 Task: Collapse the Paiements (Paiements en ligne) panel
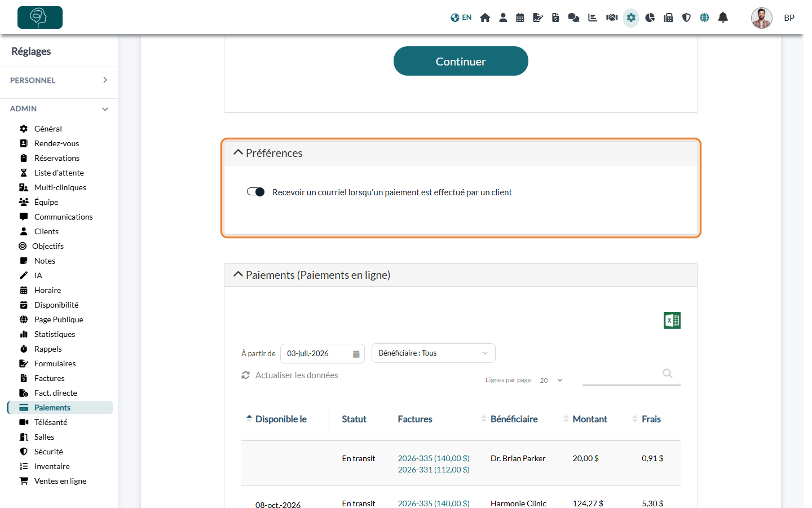pyautogui.click(x=238, y=274)
